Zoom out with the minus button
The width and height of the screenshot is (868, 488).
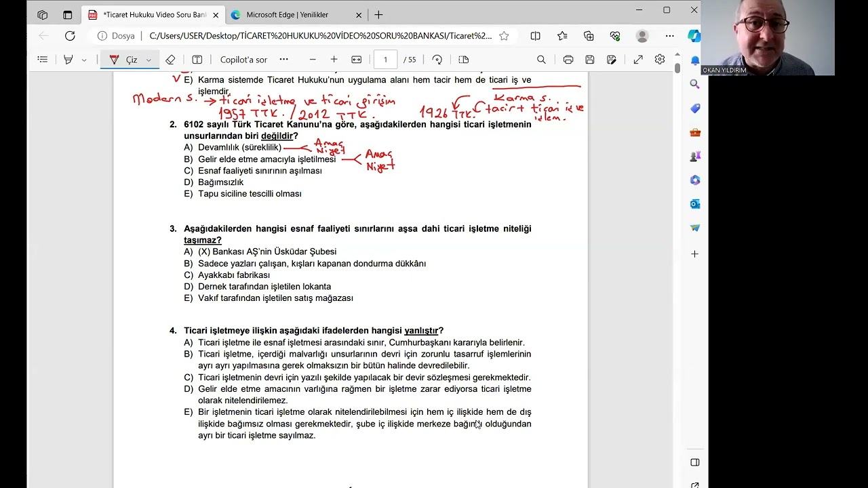coord(313,60)
